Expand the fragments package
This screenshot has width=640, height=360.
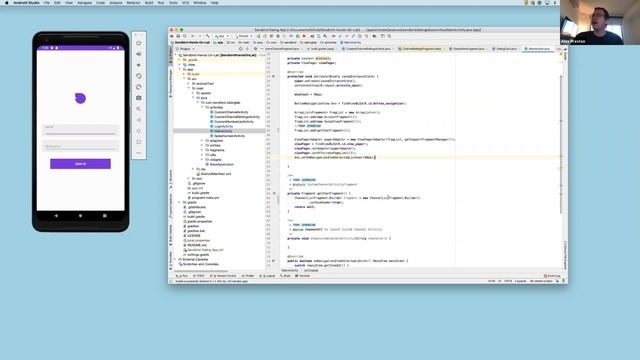pyautogui.click(x=202, y=150)
